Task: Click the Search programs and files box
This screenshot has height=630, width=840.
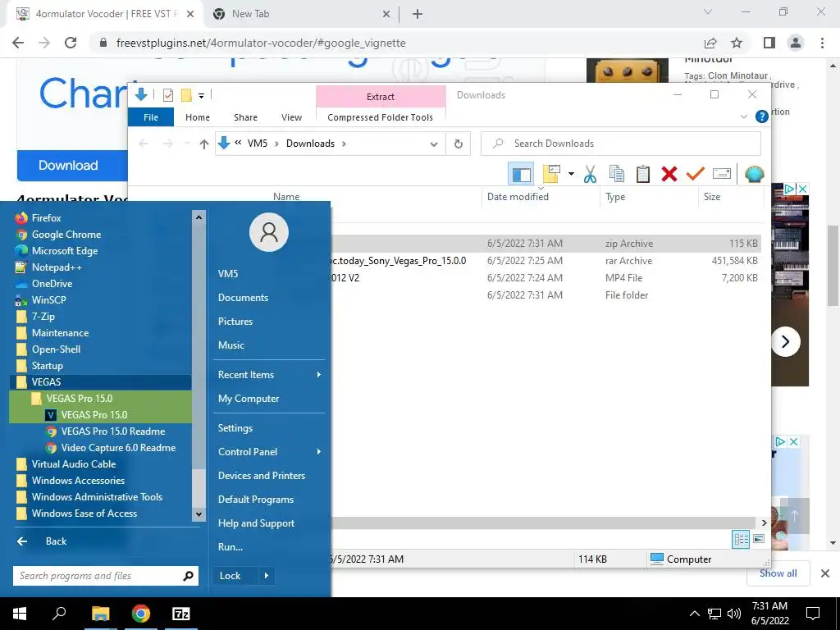Action: coord(106,576)
